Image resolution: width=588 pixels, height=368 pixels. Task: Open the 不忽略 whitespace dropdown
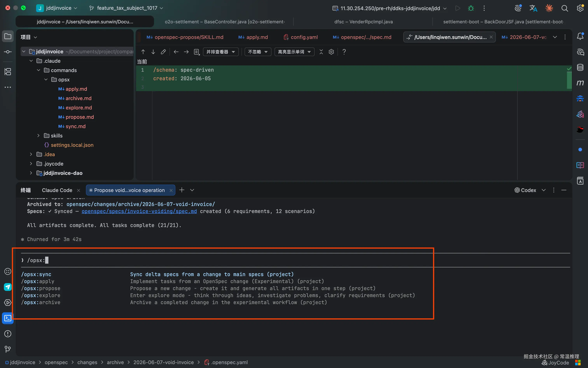pyautogui.click(x=258, y=52)
